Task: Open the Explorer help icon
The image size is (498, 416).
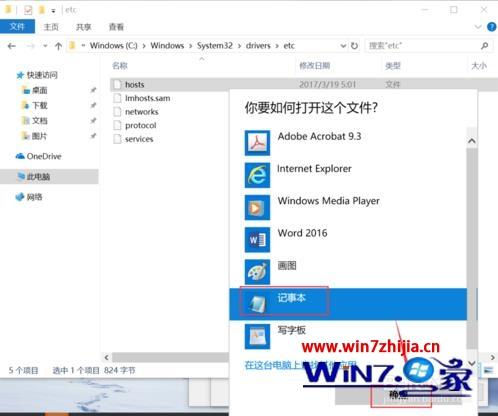Action: click(492, 27)
